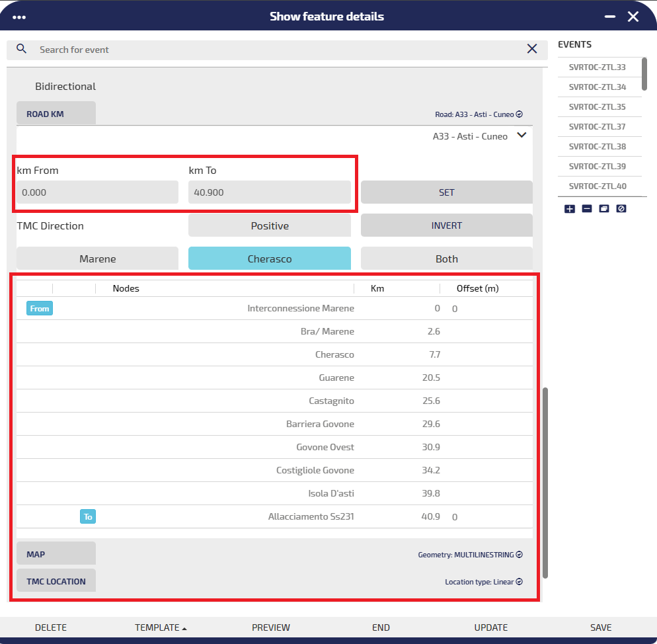Image resolution: width=657 pixels, height=644 pixels.
Task: Expand the MAP section
Action: pos(56,554)
